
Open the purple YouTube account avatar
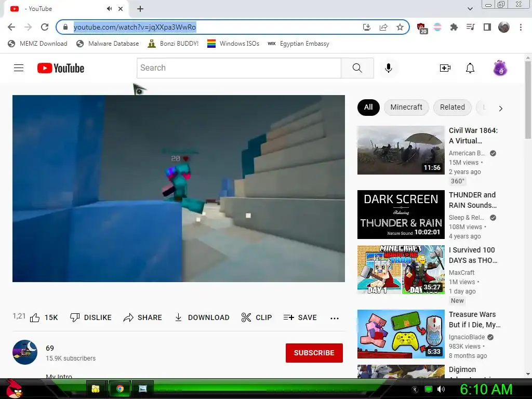500,68
